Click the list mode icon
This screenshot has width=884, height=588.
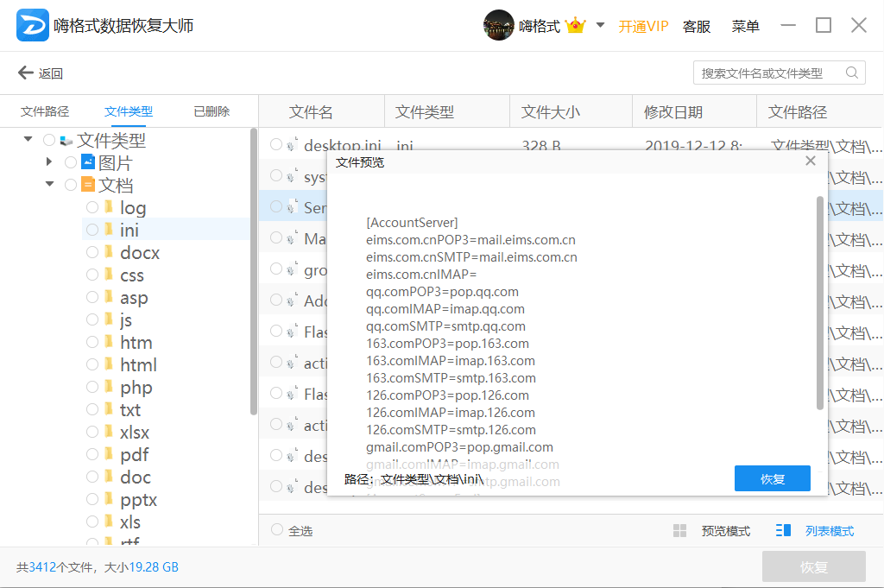pyautogui.click(x=783, y=530)
